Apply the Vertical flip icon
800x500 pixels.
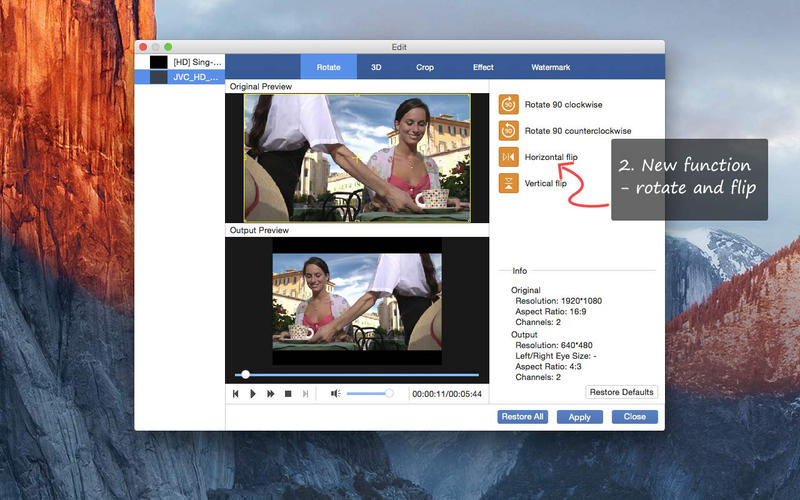point(508,183)
